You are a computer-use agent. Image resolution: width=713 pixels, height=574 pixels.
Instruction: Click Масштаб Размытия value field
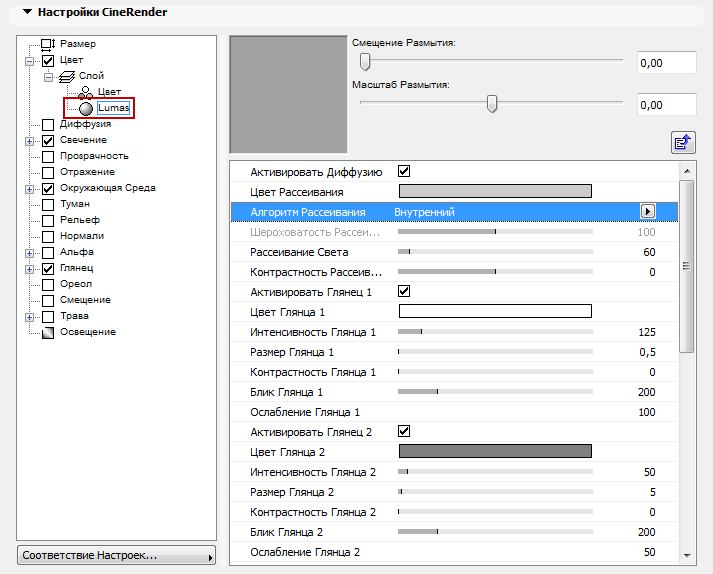click(667, 105)
